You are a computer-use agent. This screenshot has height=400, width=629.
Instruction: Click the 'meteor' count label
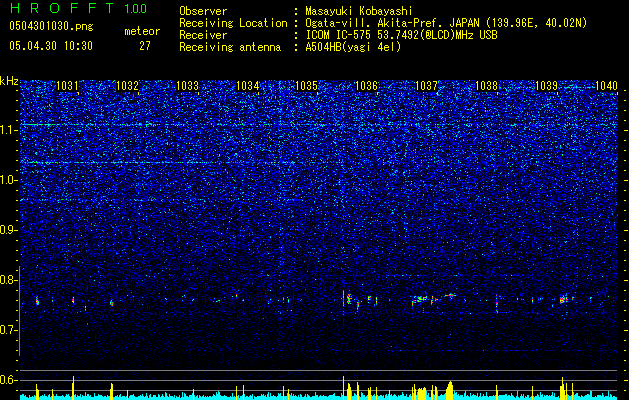click(x=142, y=31)
